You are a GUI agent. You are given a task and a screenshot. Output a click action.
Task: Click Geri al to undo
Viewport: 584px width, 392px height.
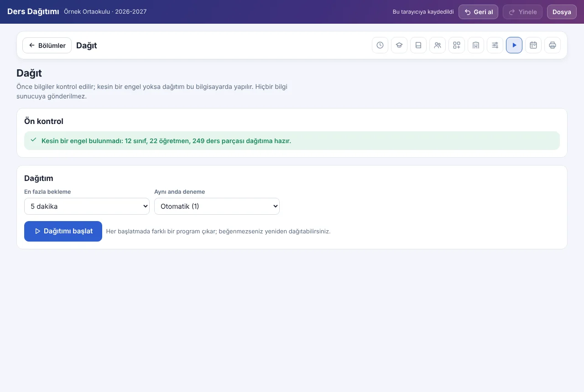coord(478,12)
